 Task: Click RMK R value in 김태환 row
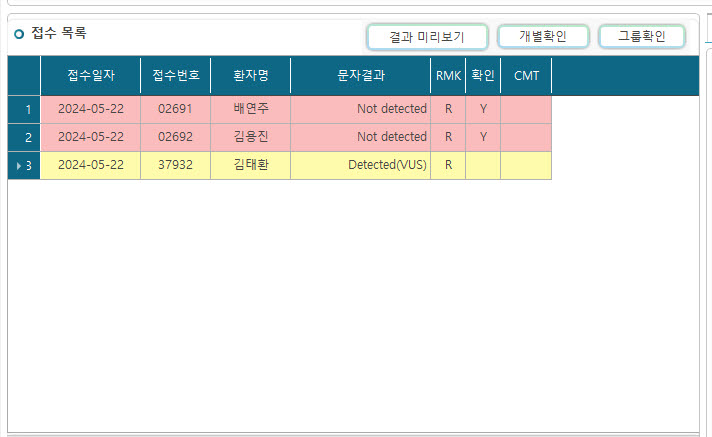(448, 165)
